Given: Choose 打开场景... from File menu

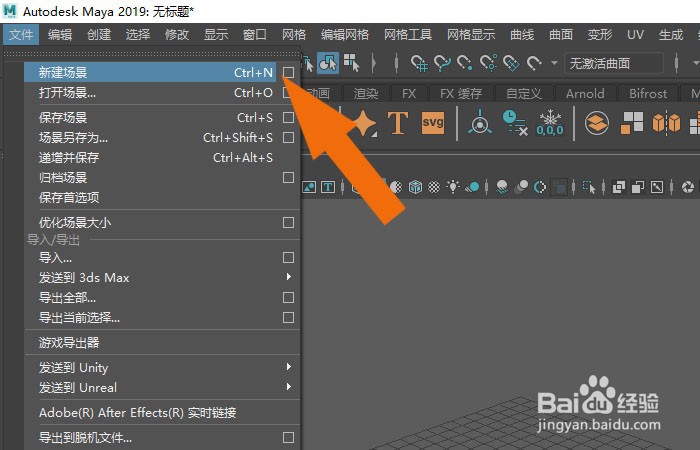Looking at the screenshot, I should click(x=162, y=93).
